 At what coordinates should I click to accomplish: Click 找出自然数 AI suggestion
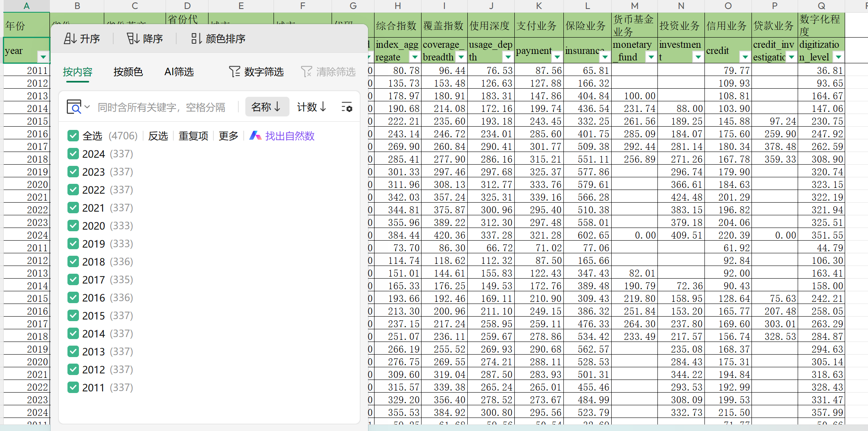[x=282, y=136]
